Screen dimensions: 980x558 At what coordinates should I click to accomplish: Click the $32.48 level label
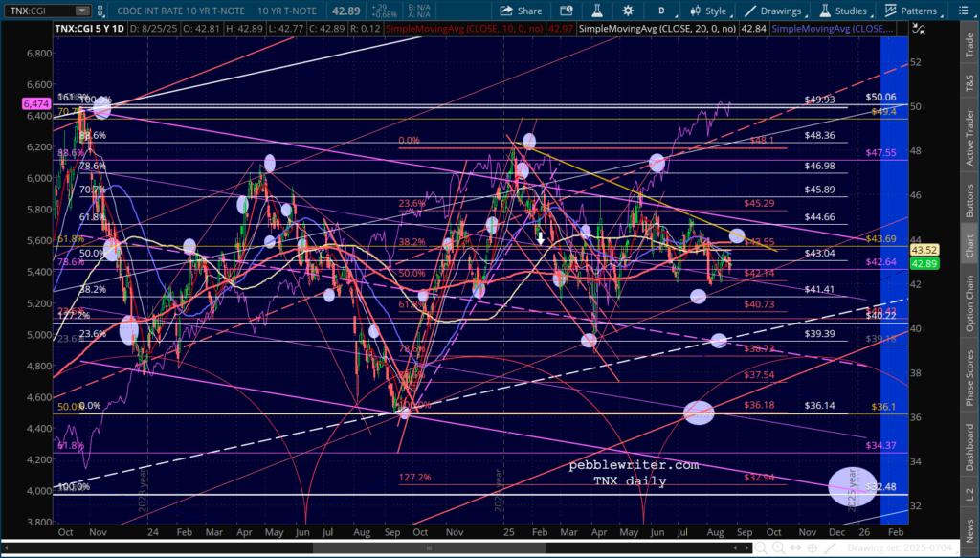(x=881, y=487)
